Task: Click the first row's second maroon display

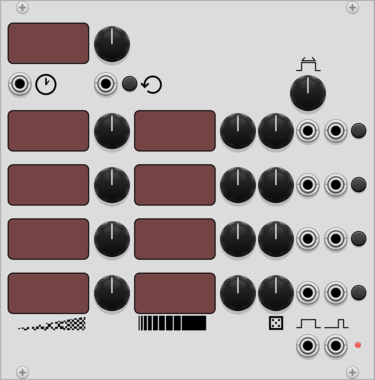Action: [175, 131]
